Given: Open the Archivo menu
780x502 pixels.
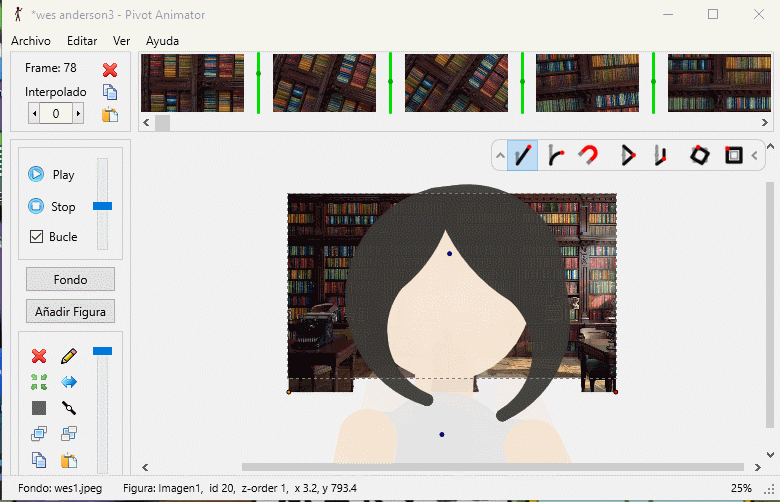Looking at the screenshot, I should pyautogui.click(x=31, y=41).
